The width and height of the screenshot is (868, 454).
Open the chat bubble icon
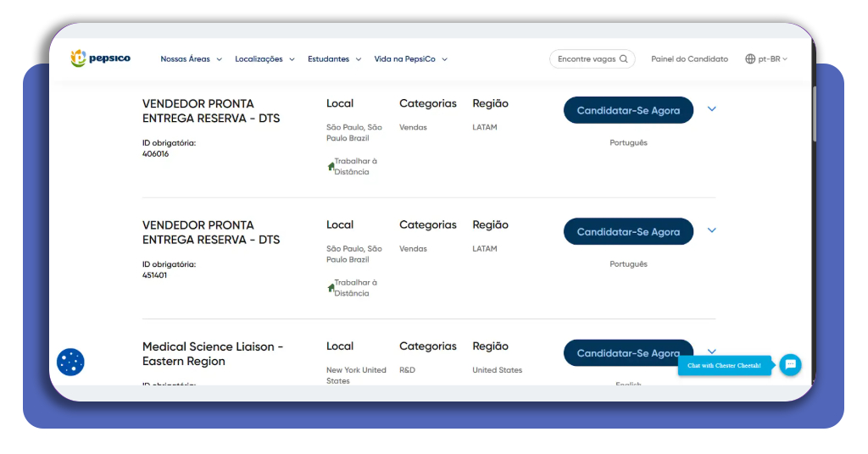point(791,365)
